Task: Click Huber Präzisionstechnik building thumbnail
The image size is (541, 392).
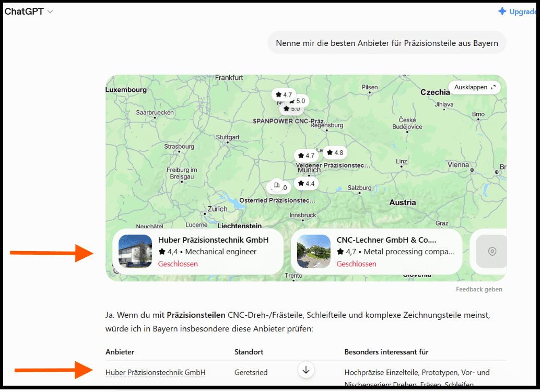Action: [135, 252]
